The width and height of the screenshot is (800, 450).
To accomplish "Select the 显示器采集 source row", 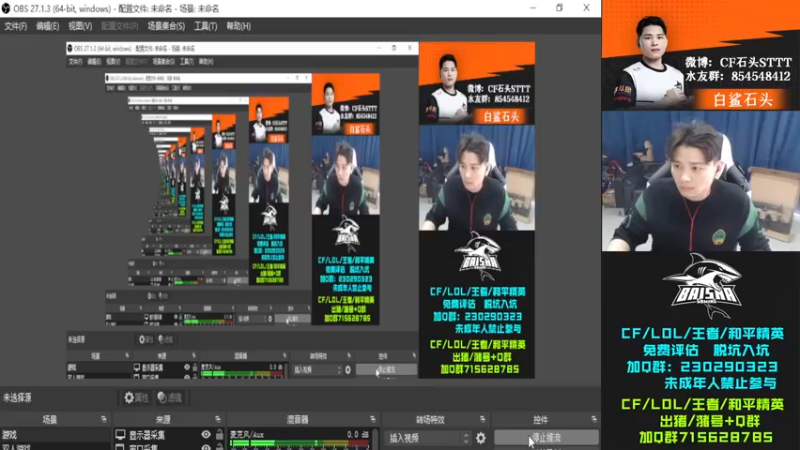I will [168, 435].
